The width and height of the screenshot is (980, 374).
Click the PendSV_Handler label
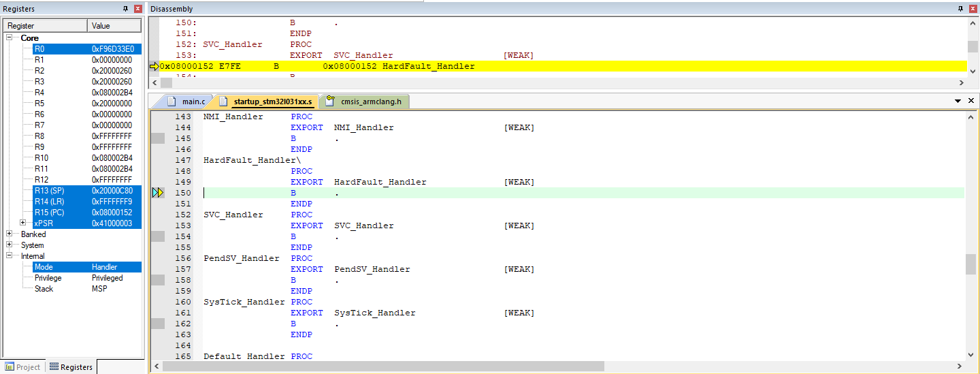click(242, 258)
